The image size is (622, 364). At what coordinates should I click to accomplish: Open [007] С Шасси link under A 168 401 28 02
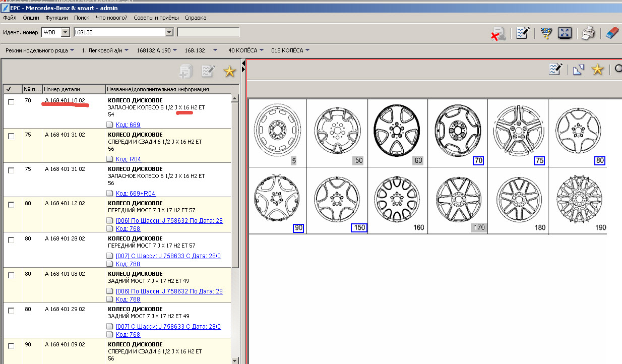click(x=168, y=256)
